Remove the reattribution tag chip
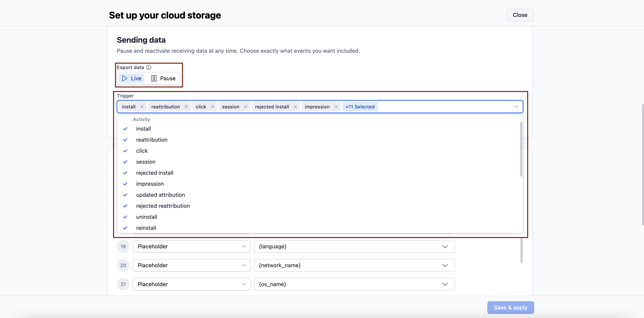The width and height of the screenshot is (644, 318). pyautogui.click(x=186, y=107)
